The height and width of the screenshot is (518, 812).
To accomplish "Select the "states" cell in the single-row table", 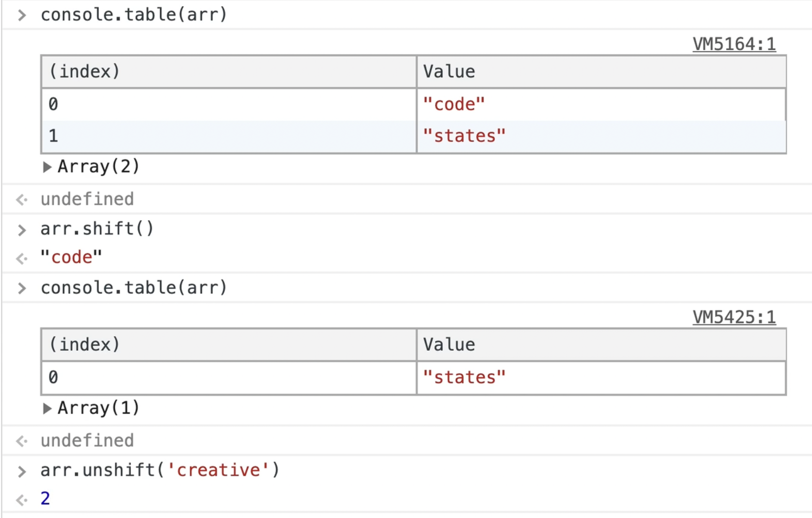I will [x=464, y=377].
